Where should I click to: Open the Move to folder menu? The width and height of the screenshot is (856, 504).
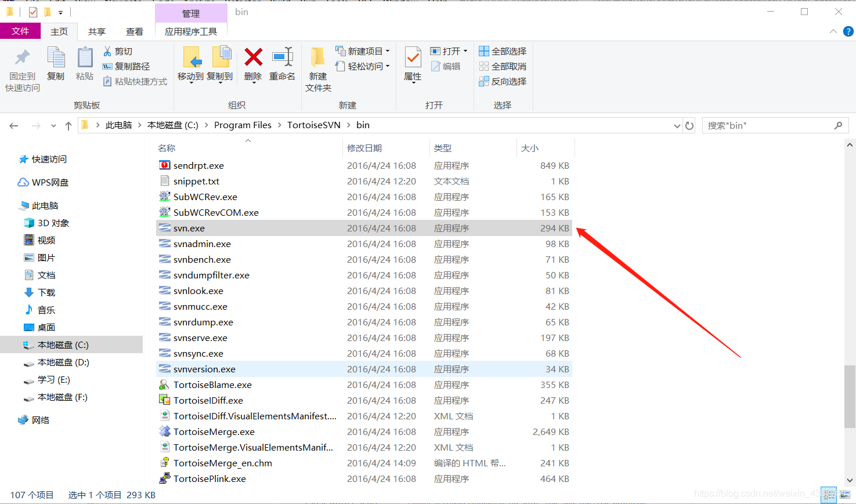coord(191,64)
